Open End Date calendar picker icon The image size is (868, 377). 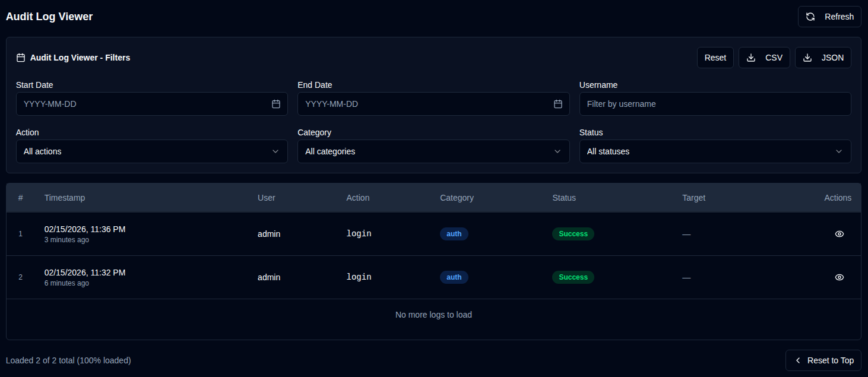coord(557,104)
